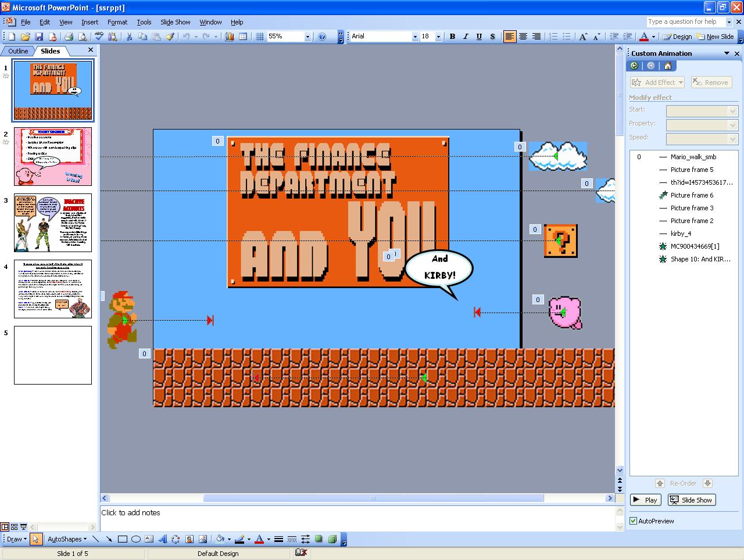
Task: Select the kirby_4 animation entry
Action: click(684, 234)
